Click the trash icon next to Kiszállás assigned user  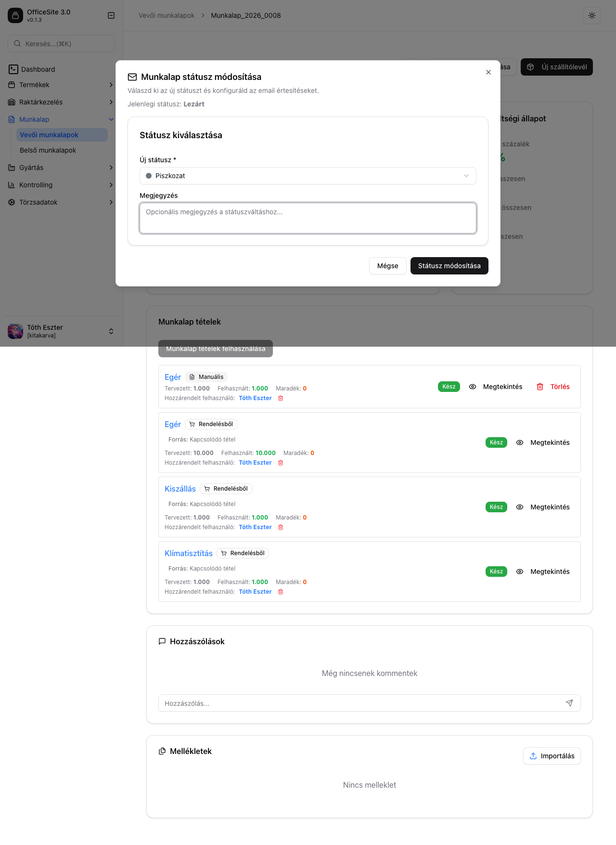281,527
